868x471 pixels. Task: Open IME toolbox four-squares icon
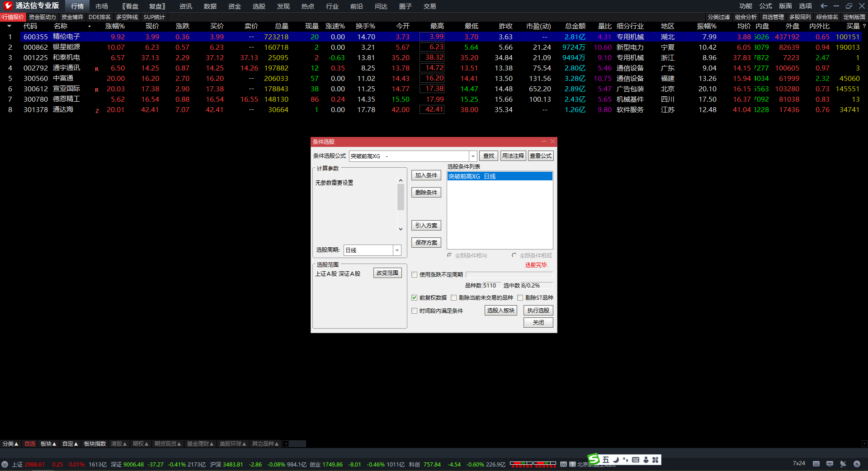pos(655,460)
